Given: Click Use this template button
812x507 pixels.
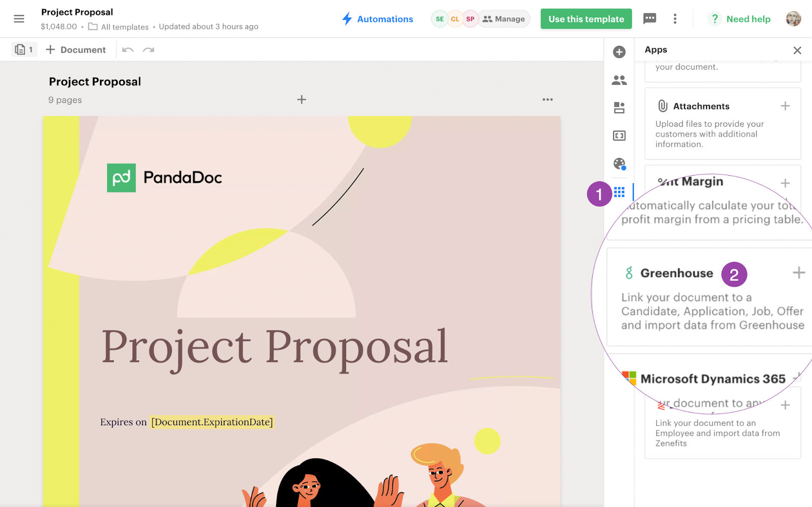Looking at the screenshot, I should (x=586, y=19).
